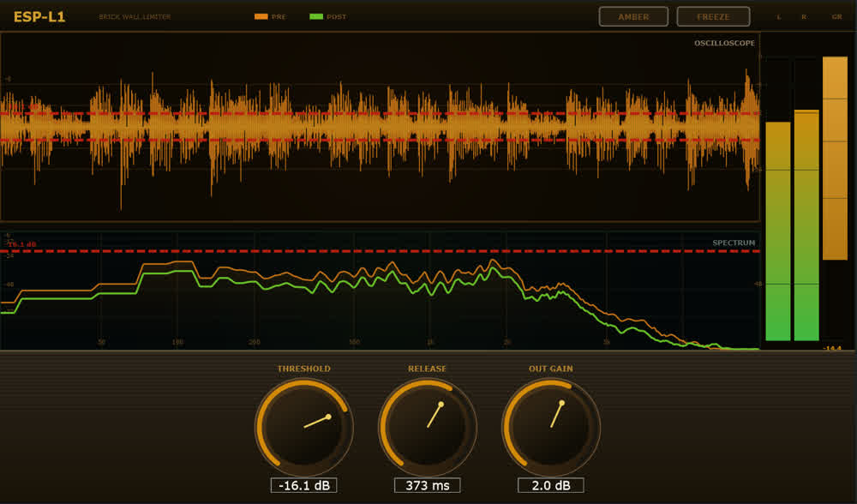Click the 373 ms release value field
857x504 pixels.
[x=428, y=485]
